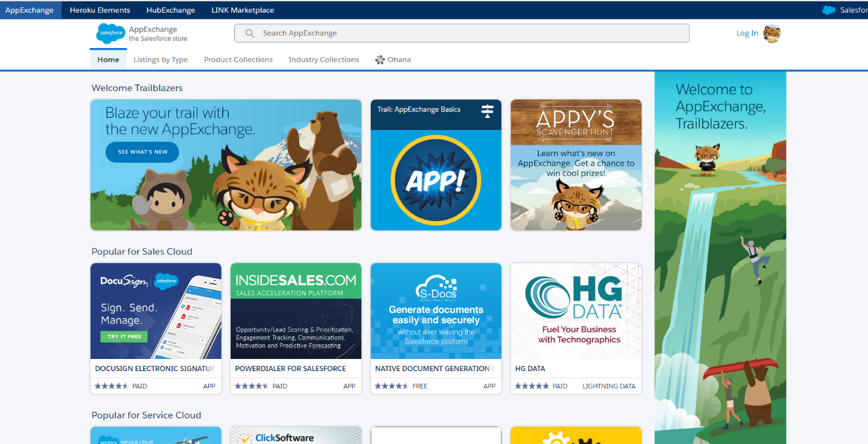Image resolution: width=868 pixels, height=444 pixels.
Task: Open DocuSign Electronic Signature listing title
Action: [155, 369]
